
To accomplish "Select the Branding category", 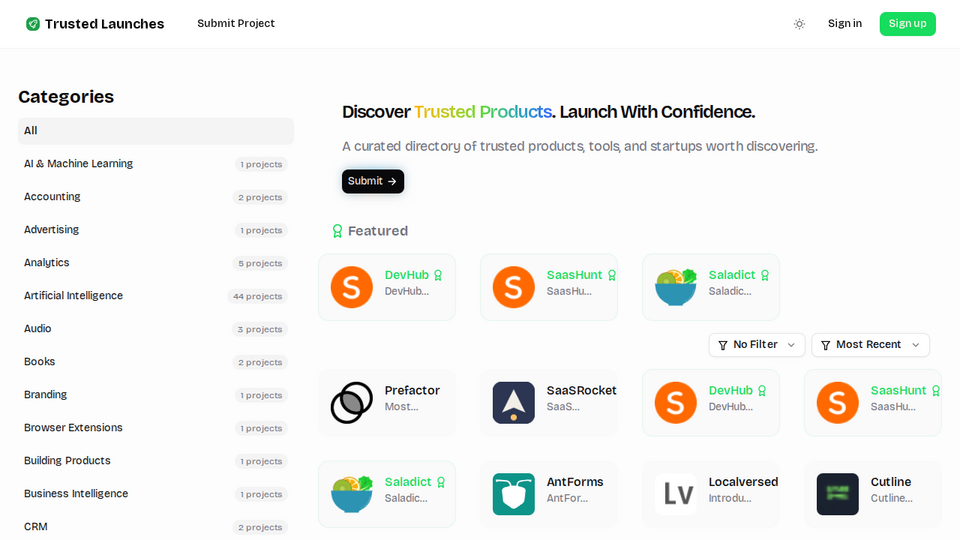I will click(156, 396).
